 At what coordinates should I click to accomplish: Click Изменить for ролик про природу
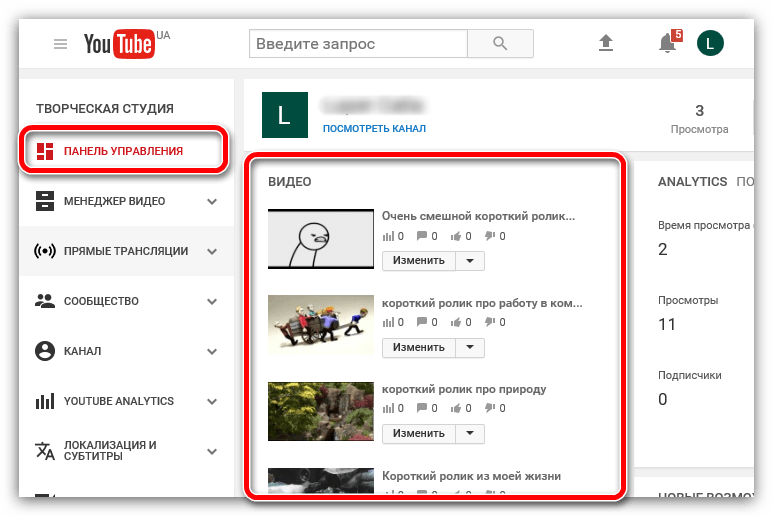pyautogui.click(x=419, y=433)
